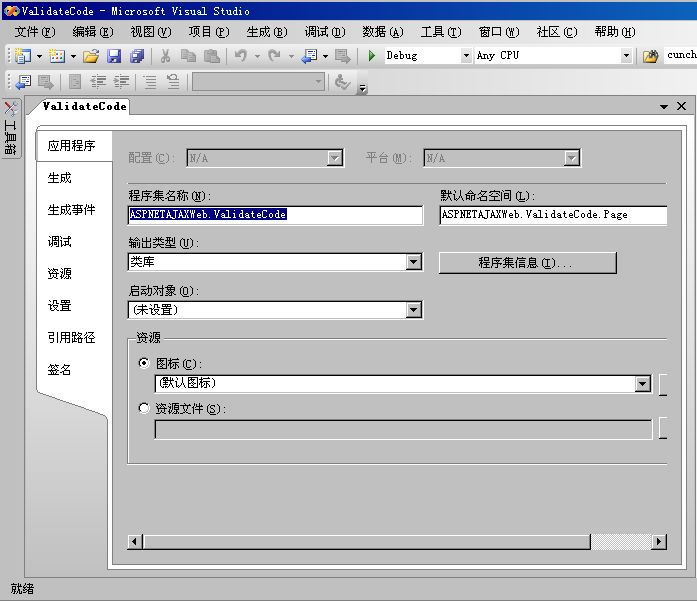Open the 默认图标 icon dropdown
Image resolution: width=697 pixels, height=601 pixels.
642,384
